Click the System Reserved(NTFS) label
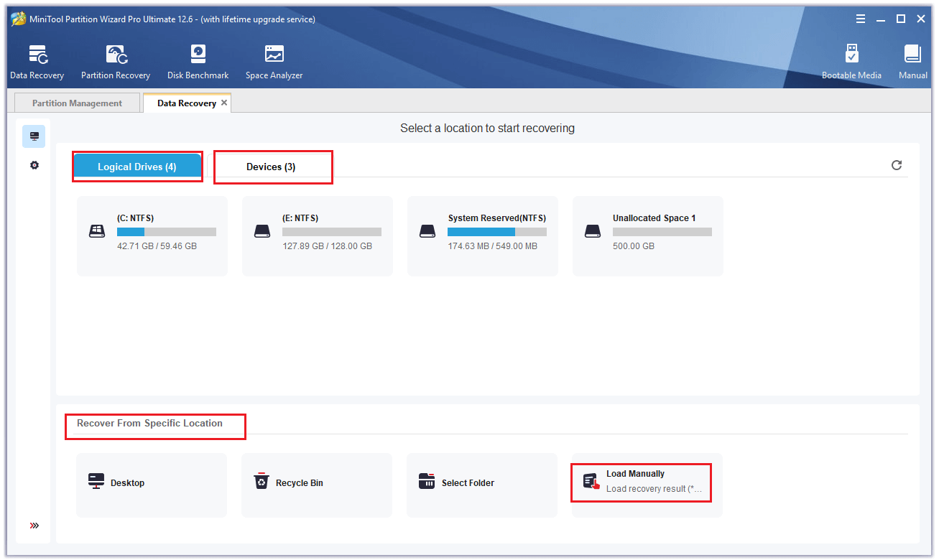939x560 pixels. point(497,218)
